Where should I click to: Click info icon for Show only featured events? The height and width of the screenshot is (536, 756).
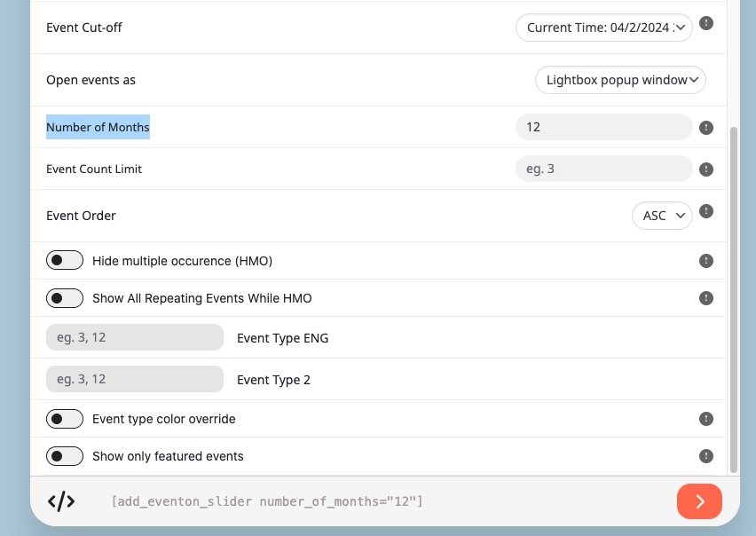705,456
